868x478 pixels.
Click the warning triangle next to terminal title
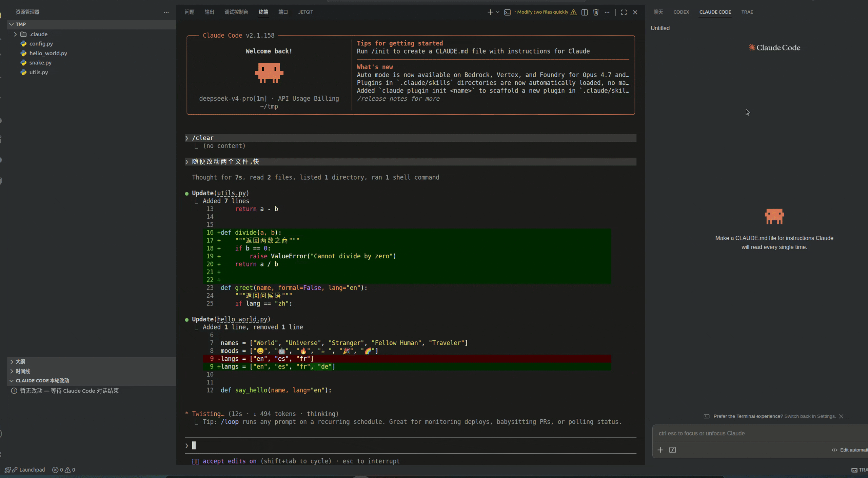(573, 12)
